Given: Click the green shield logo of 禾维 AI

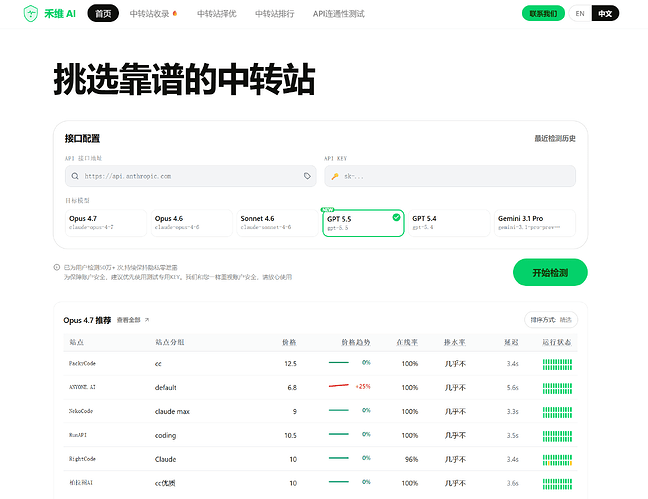Looking at the screenshot, I should click(31, 14).
